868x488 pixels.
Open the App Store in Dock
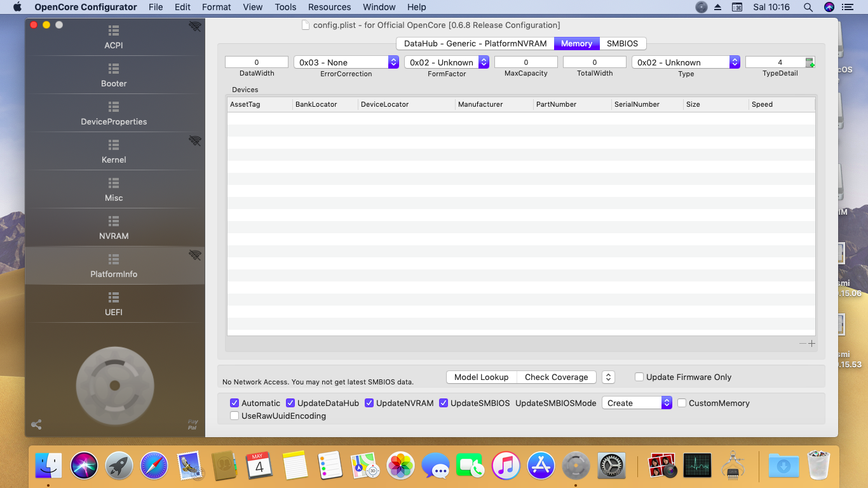(541, 466)
